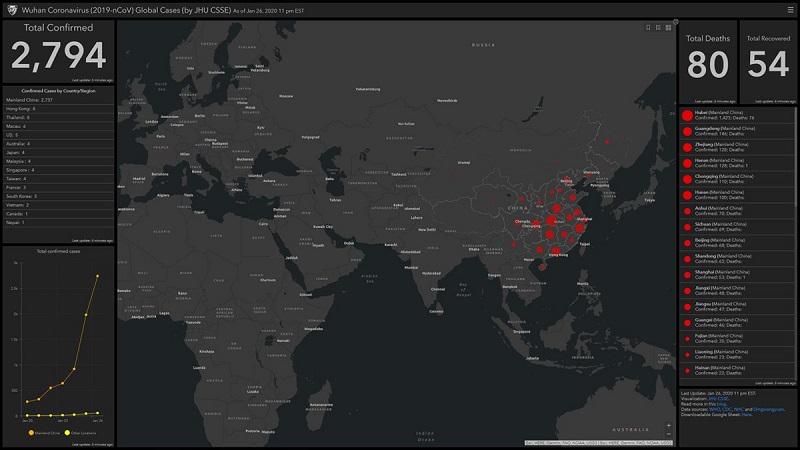The image size is (800, 450).
Task: Open the WHO data source link
Action: pos(714,410)
